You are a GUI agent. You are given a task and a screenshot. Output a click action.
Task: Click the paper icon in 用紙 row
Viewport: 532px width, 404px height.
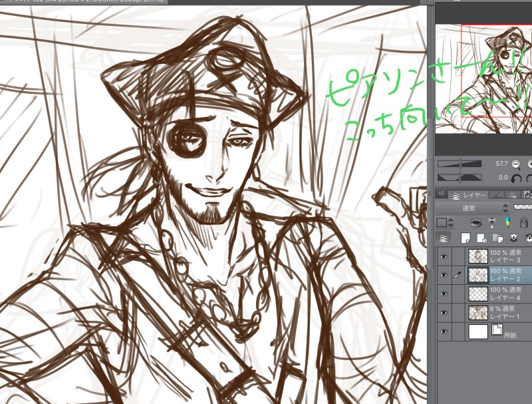pos(497,329)
